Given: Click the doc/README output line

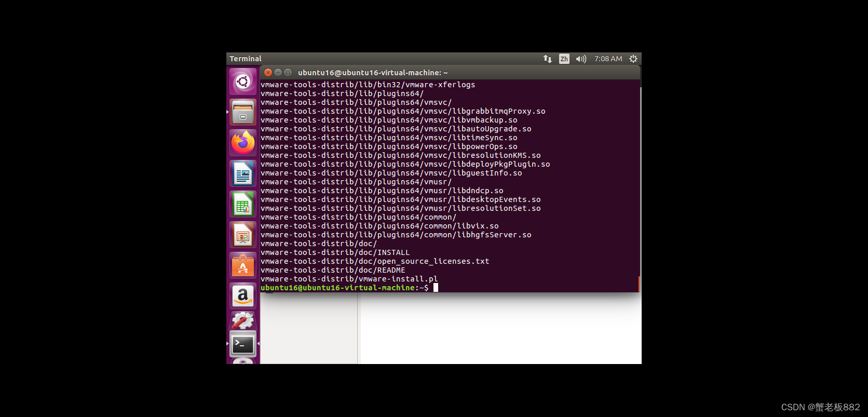Looking at the screenshot, I should coord(333,270).
